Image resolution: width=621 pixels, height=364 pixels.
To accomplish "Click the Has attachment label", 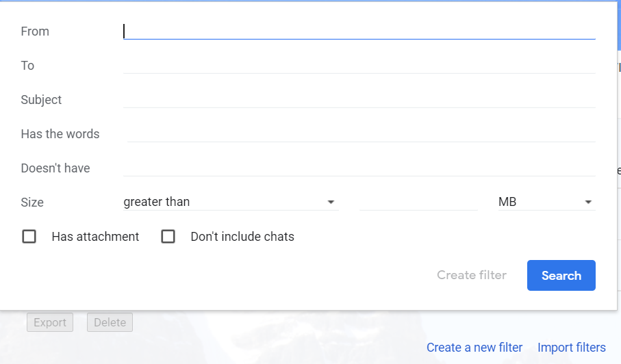I will [95, 237].
